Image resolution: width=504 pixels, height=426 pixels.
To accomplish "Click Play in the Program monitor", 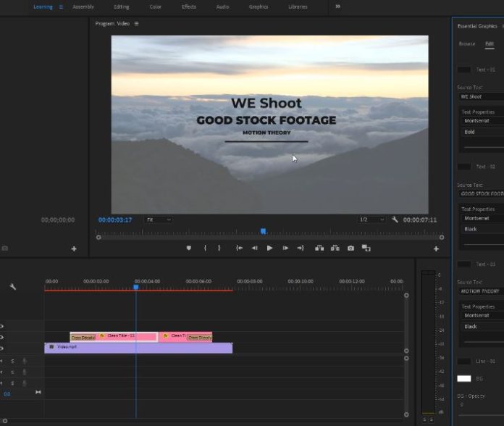I will click(x=269, y=248).
